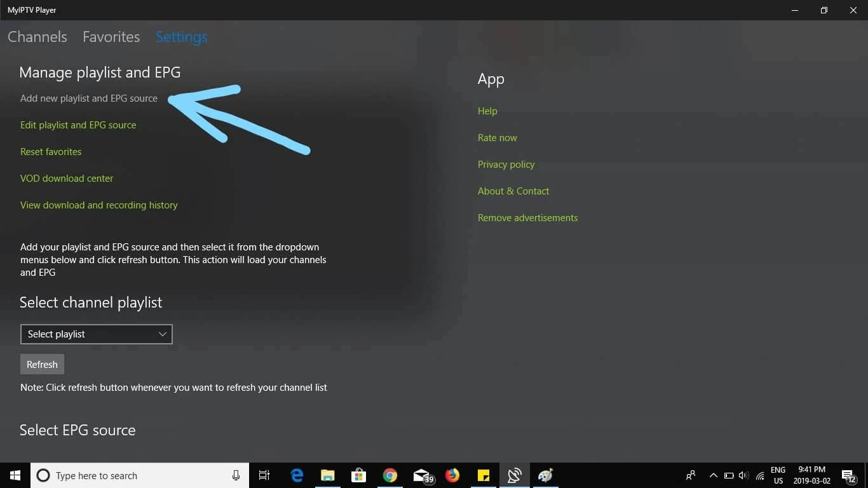Switch to the Favorites tab
Viewport: 868px width, 488px height.
click(111, 37)
